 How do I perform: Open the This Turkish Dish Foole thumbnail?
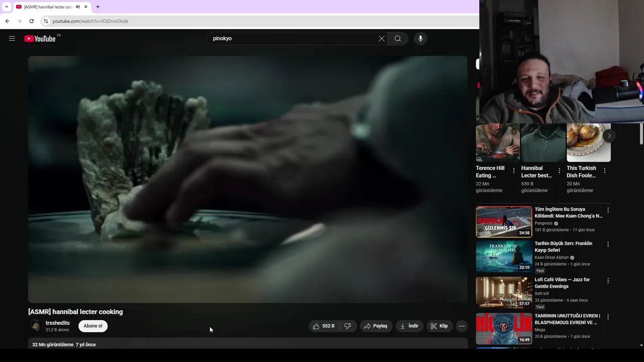pos(589,143)
